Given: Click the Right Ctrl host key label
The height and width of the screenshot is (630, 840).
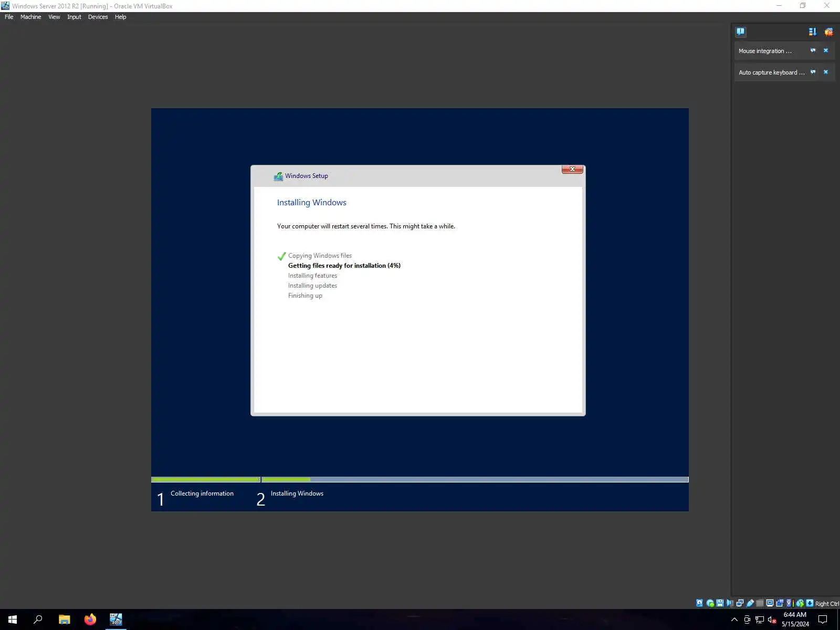Looking at the screenshot, I should tap(827, 604).
